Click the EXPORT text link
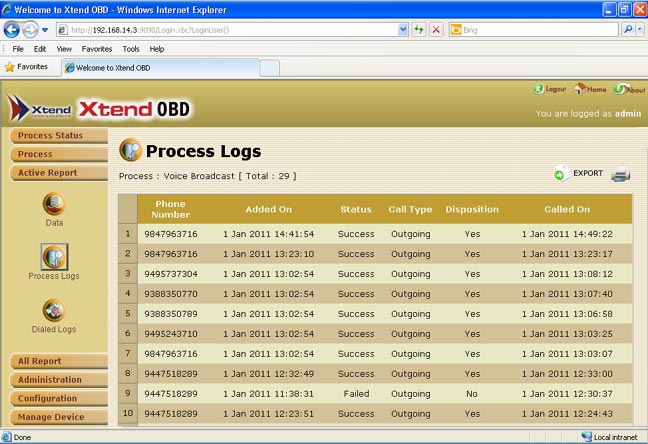The image size is (648, 444). coord(588,173)
